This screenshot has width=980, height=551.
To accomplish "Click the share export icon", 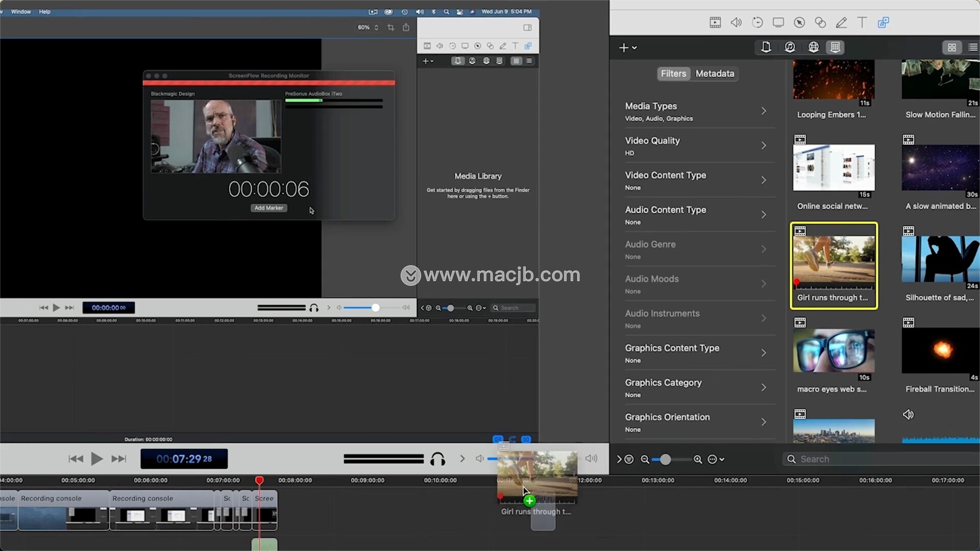I will tap(406, 27).
